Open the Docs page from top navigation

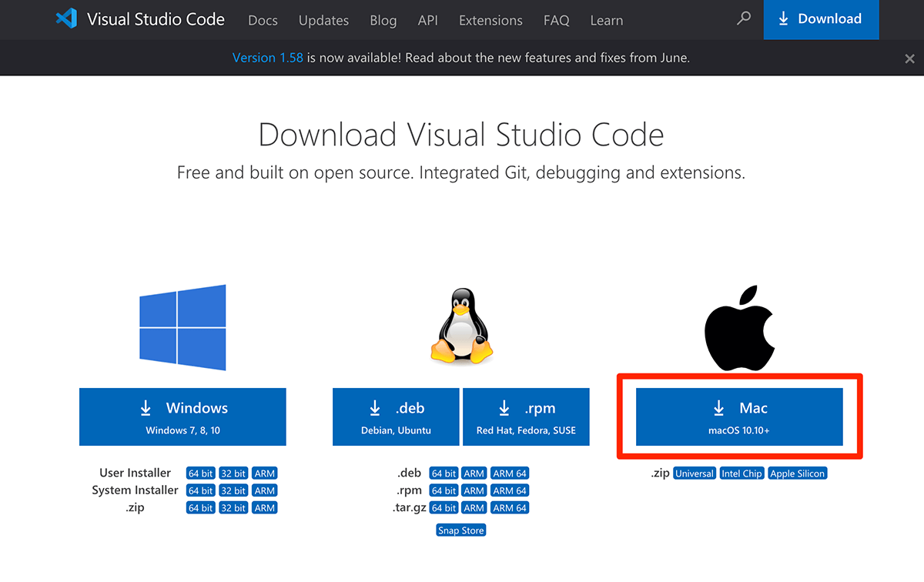263,21
